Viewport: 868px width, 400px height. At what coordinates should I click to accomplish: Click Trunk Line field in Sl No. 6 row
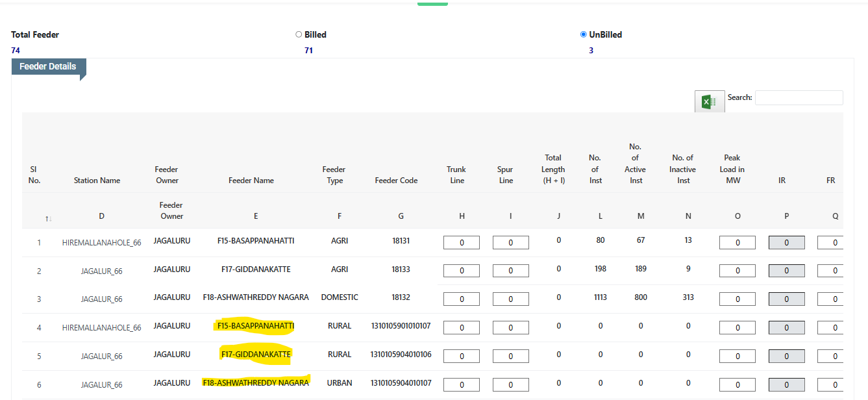(462, 385)
